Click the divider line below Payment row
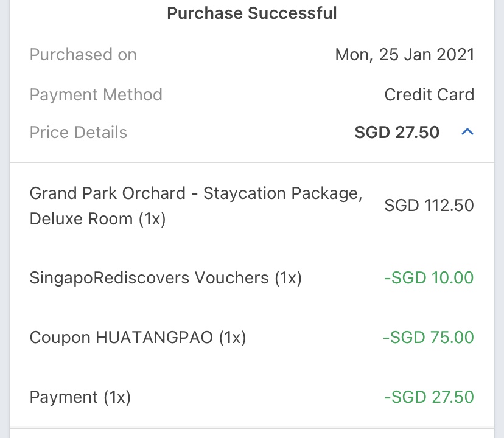This screenshot has height=438, width=504. tap(252, 428)
